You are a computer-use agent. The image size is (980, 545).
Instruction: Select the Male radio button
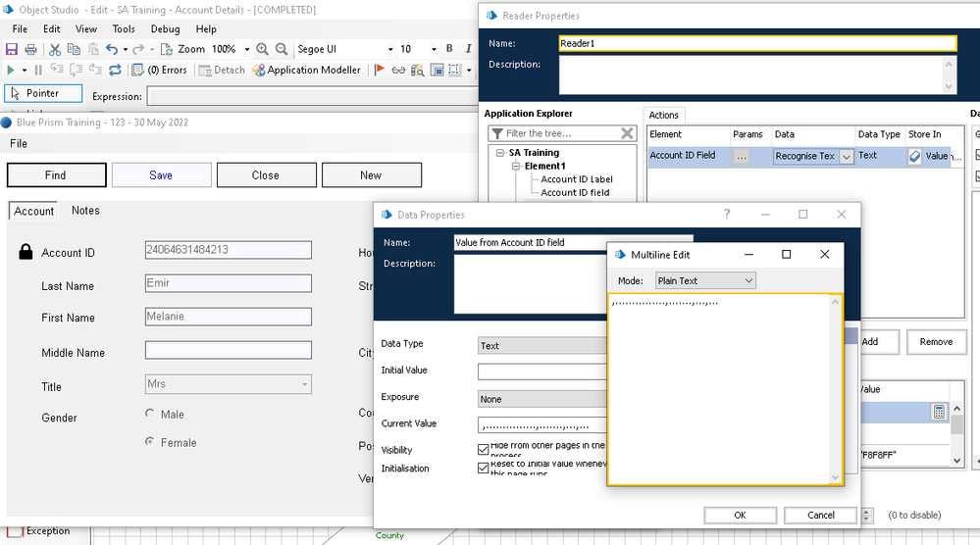click(x=149, y=414)
